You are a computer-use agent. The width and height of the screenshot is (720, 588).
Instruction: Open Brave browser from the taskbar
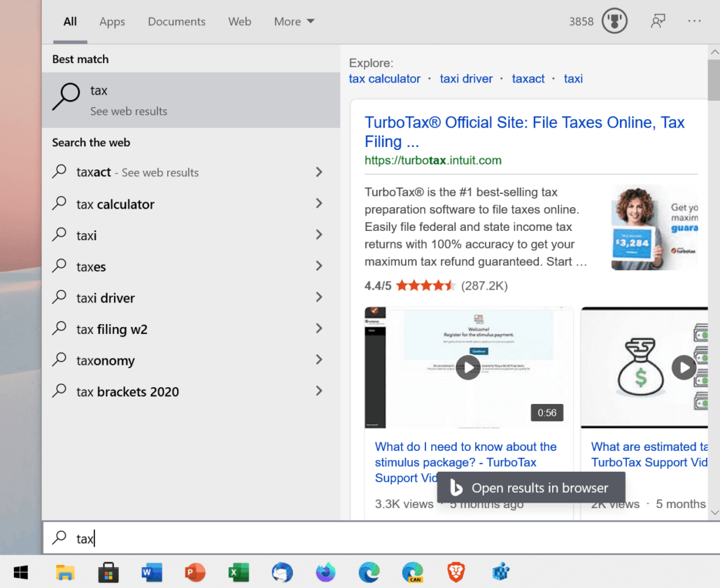click(x=456, y=572)
